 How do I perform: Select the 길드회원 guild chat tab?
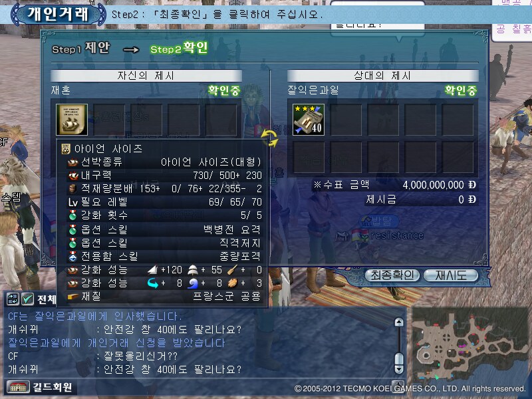pyautogui.click(x=53, y=387)
